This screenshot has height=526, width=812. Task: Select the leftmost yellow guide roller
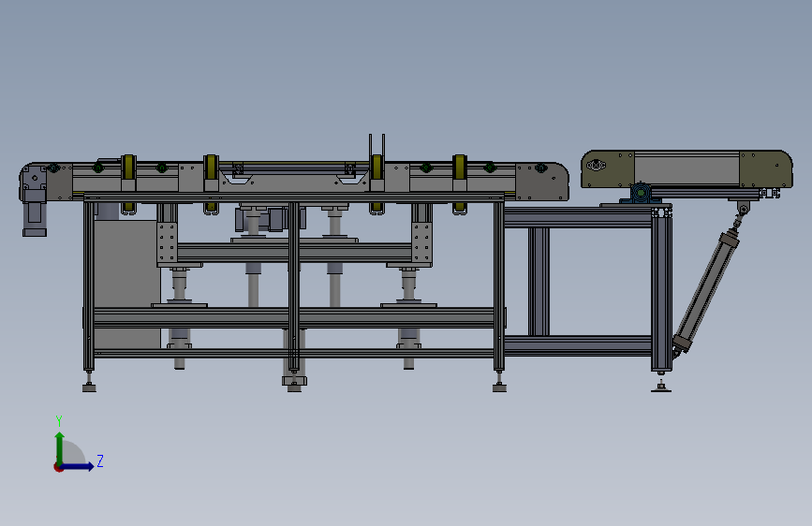[128, 168]
